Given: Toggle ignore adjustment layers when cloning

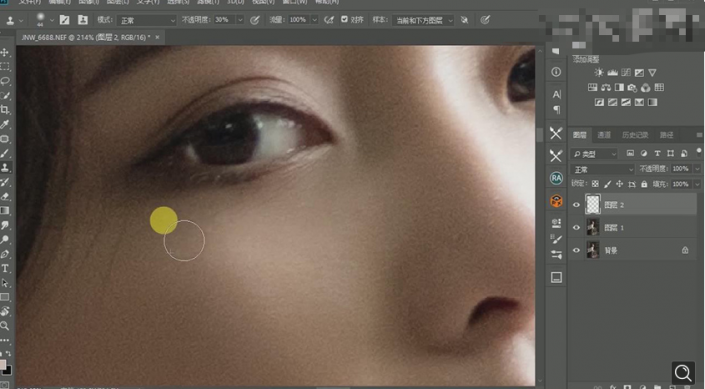Looking at the screenshot, I should tap(464, 20).
